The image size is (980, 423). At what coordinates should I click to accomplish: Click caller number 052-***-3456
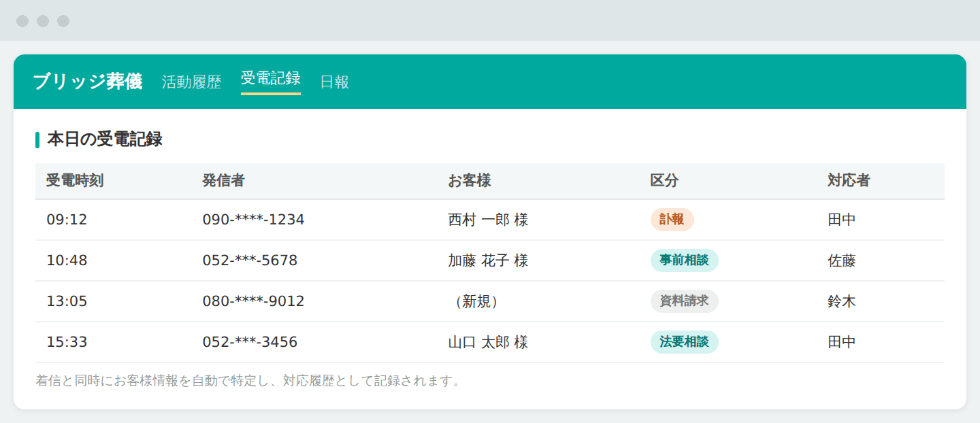tap(250, 342)
